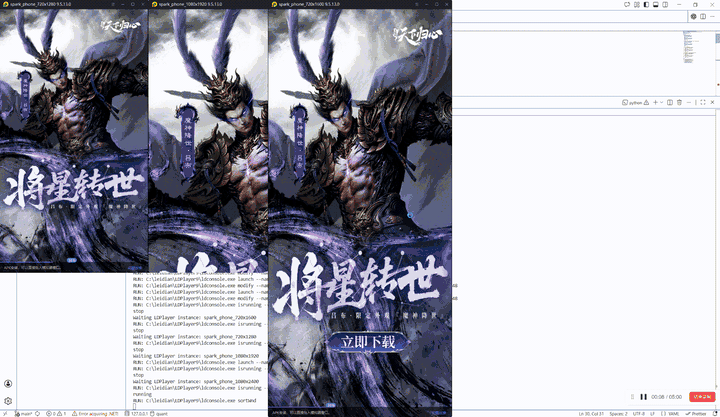The image size is (720, 417).
Task: Click the Spaces: 2 indentation setting
Action: point(618,414)
